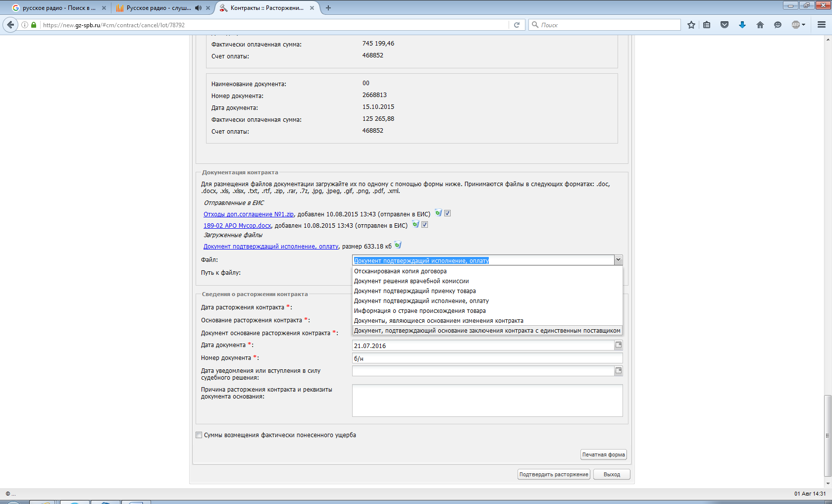
Task: Open the link Отходы доп.соглашение №1.zip
Action: tap(249, 214)
